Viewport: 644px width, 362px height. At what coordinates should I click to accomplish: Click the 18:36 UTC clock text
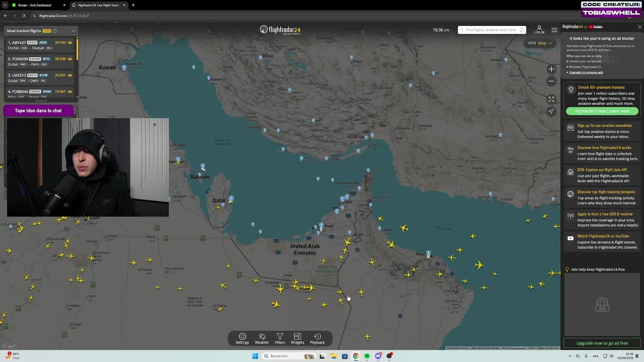click(441, 30)
